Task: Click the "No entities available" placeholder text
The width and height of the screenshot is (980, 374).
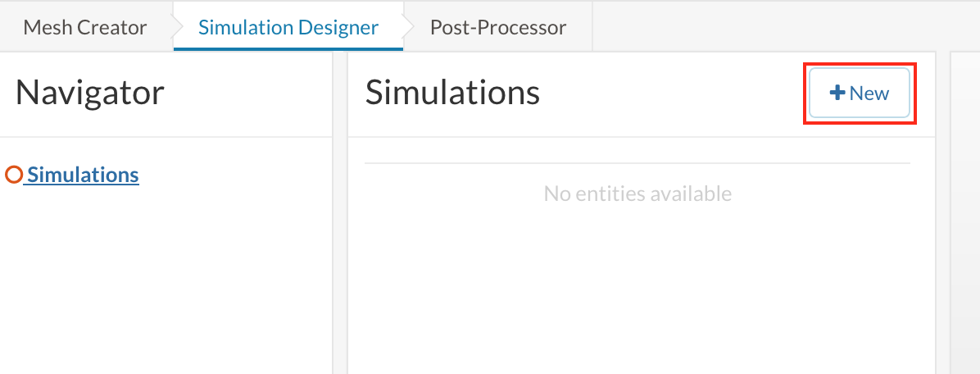Action: pos(637,194)
